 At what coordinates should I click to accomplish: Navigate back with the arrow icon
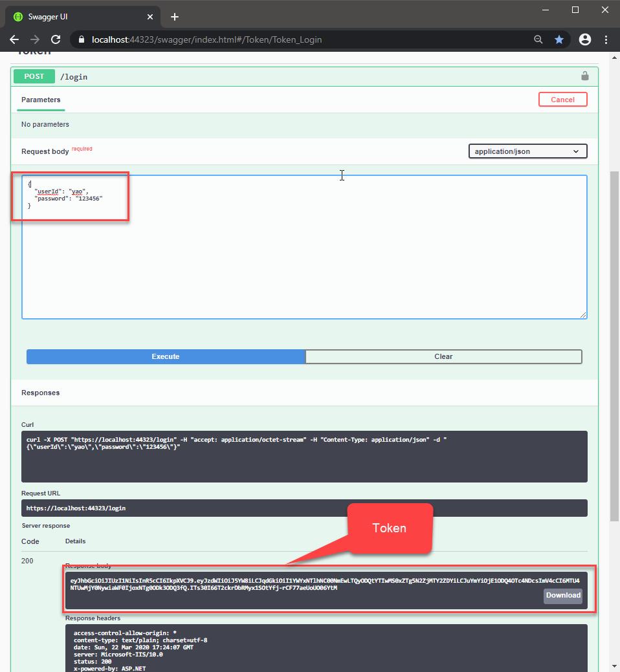click(x=14, y=39)
